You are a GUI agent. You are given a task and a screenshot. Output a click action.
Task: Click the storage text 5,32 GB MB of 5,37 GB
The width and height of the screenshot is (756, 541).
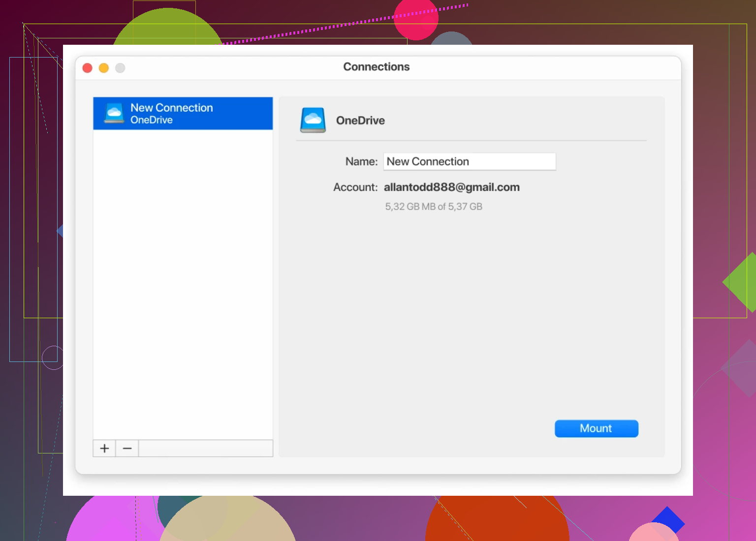coord(434,207)
